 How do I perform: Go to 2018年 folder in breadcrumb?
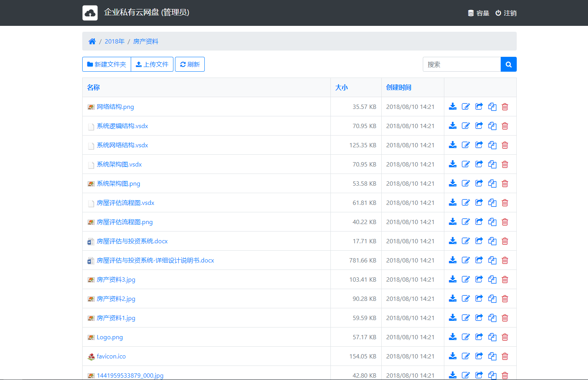114,42
